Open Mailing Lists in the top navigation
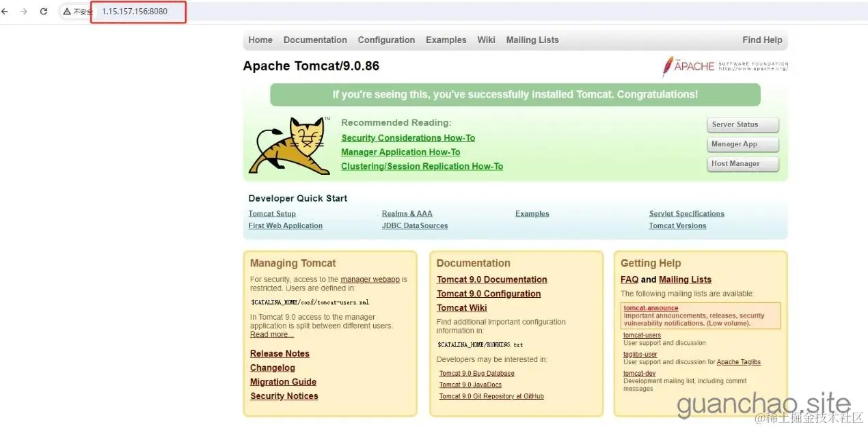Screen dimensions: 868x429 [532, 40]
